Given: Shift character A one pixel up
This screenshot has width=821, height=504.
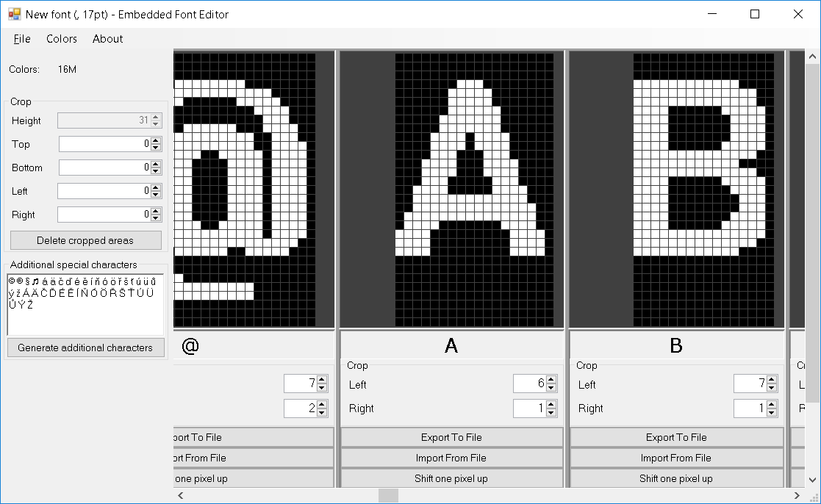Looking at the screenshot, I should pos(451,478).
